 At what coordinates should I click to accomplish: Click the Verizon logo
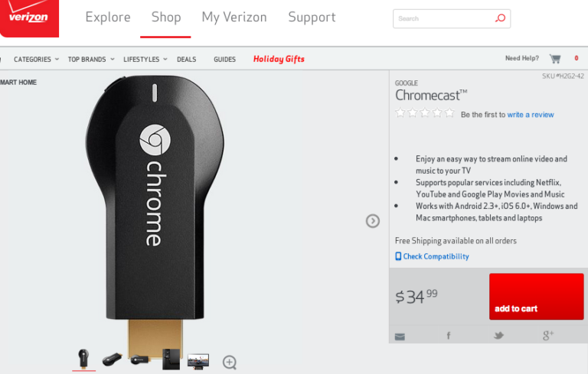pyautogui.click(x=28, y=18)
